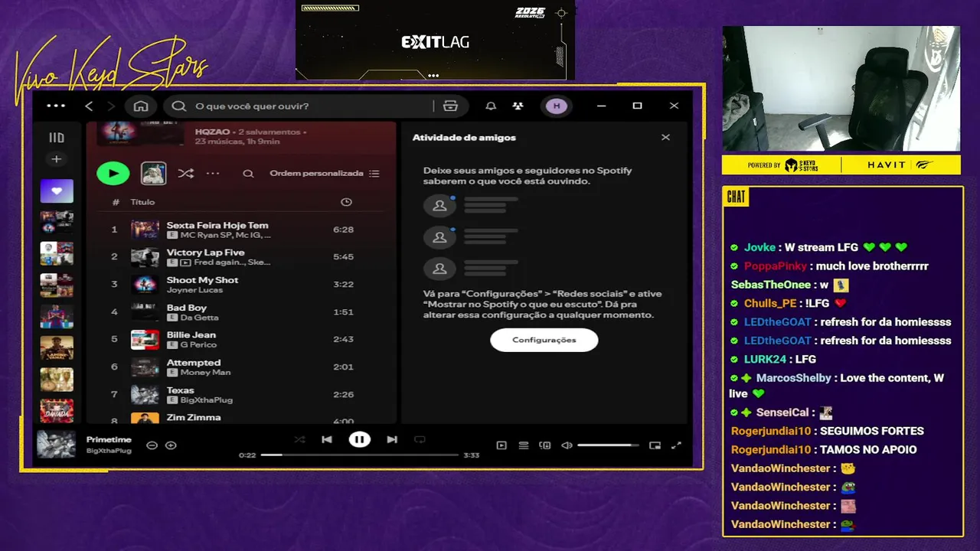Seek on the song progress bar

360,455
